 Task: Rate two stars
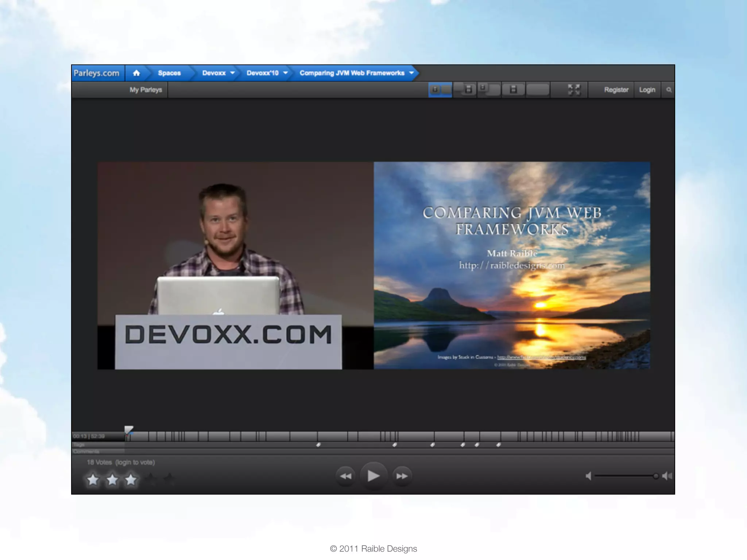(x=112, y=479)
